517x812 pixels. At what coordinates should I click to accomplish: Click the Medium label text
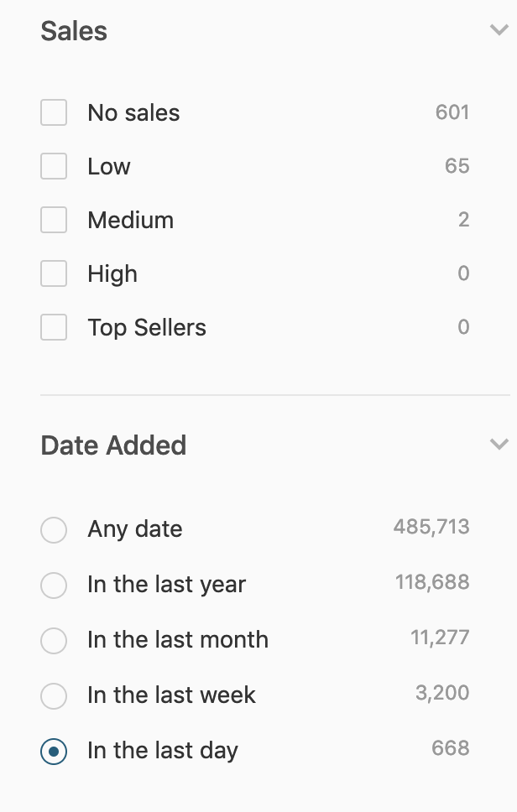pyautogui.click(x=131, y=220)
